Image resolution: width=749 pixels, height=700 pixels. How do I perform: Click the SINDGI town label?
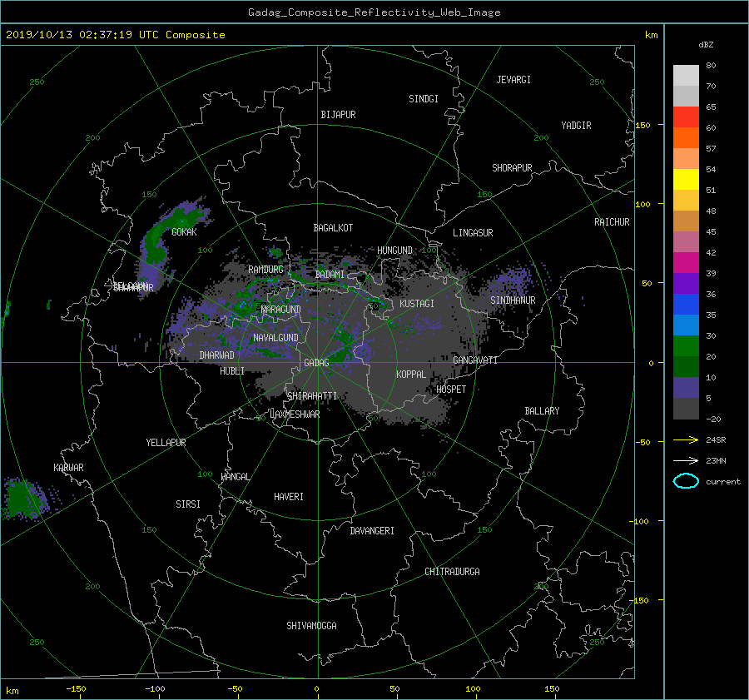click(424, 99)
